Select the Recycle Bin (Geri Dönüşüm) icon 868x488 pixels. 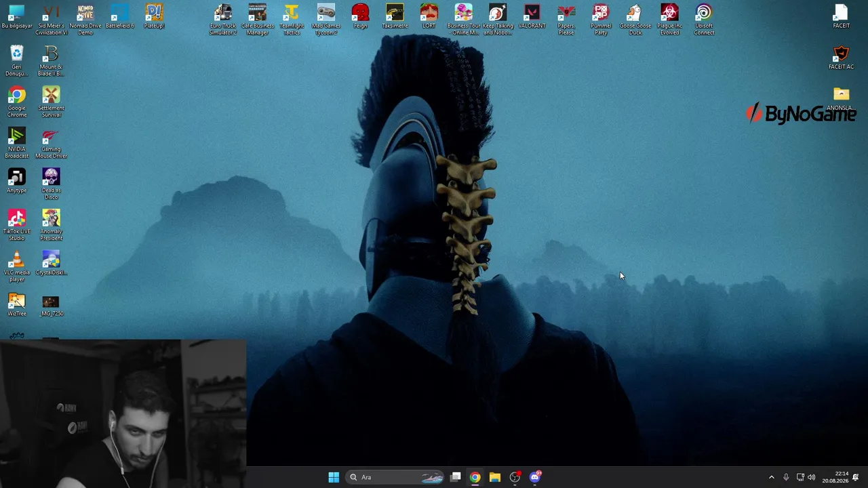click(x=16, y=61)
